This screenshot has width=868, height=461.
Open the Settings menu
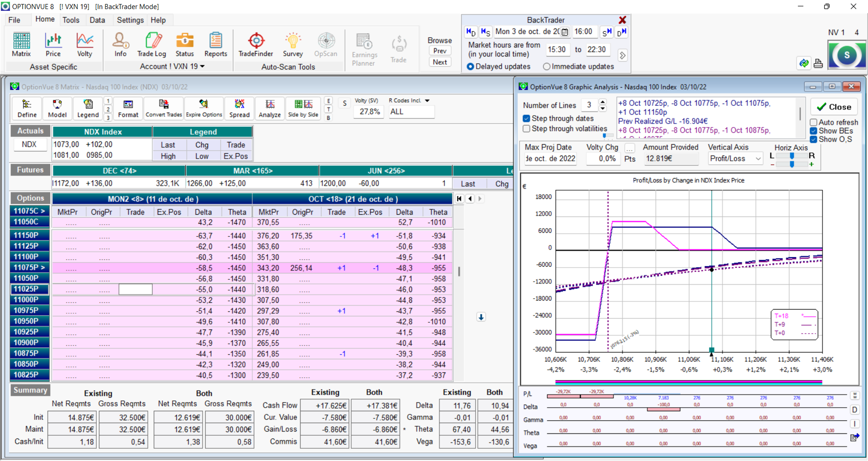pyautogui.click(x=130, y=20)
